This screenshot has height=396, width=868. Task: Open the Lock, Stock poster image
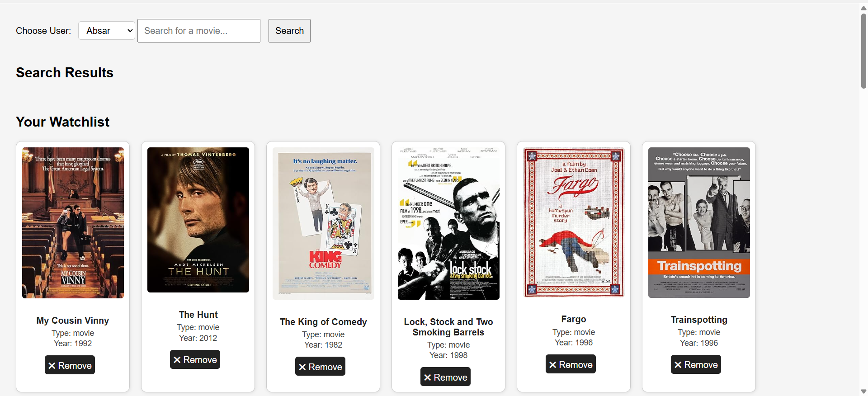(x=448, y=223)
